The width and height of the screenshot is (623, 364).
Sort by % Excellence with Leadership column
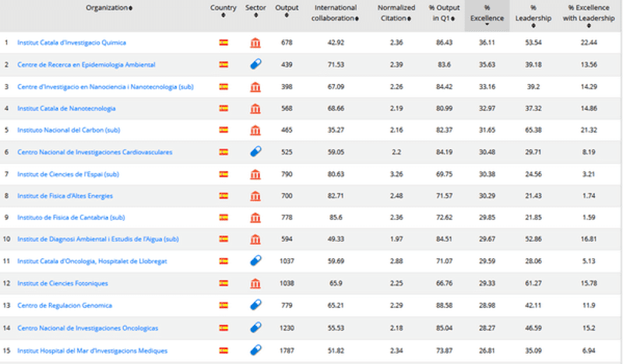point(589,16)
